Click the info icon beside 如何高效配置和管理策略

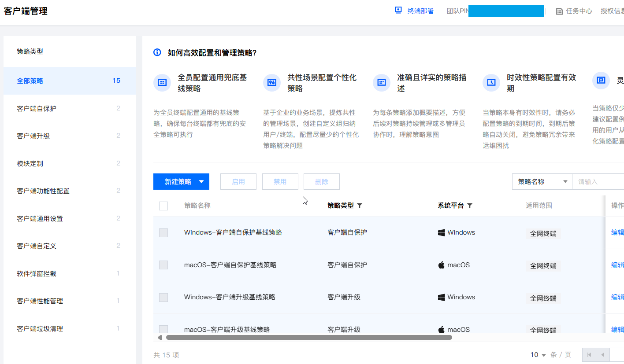pos(157,52)
